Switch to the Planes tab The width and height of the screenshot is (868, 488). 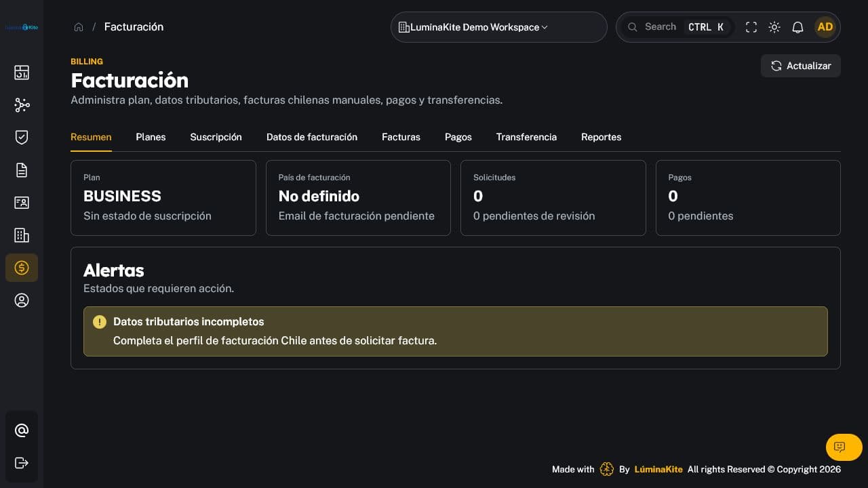tap(151, 137)
